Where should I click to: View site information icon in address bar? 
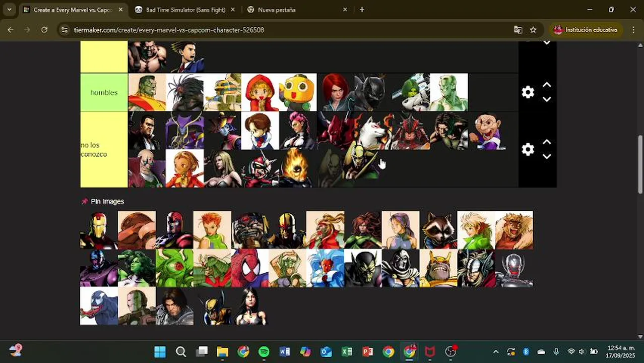tap(64, 30)
